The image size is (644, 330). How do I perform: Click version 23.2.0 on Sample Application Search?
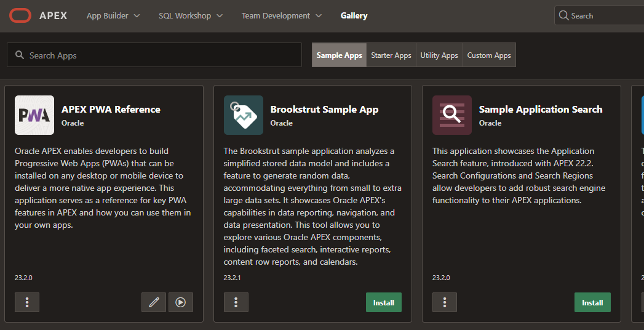[441, 278]
